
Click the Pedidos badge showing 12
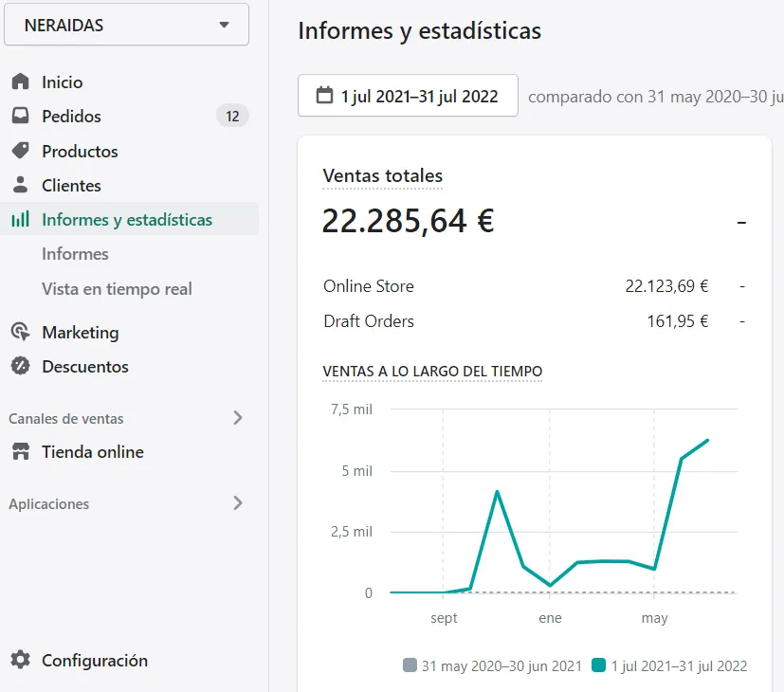coord(232,117)
